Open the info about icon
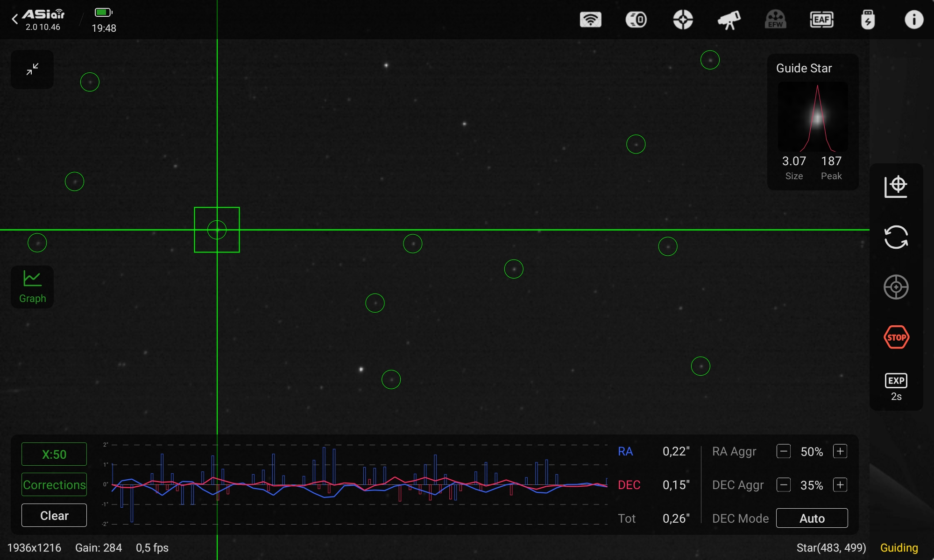Screen dimensions: 934x560 [914, 20]
